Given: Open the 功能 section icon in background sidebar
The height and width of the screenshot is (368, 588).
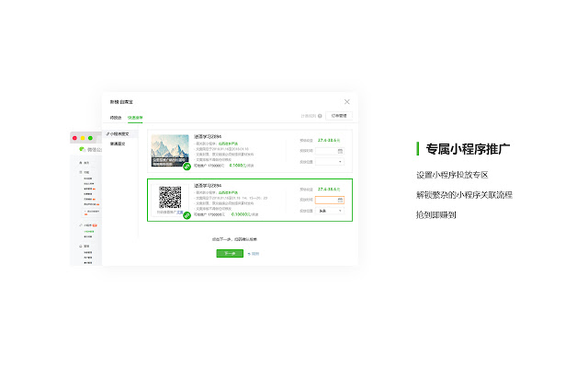Looking at the screenshot, I should (81, 172).
